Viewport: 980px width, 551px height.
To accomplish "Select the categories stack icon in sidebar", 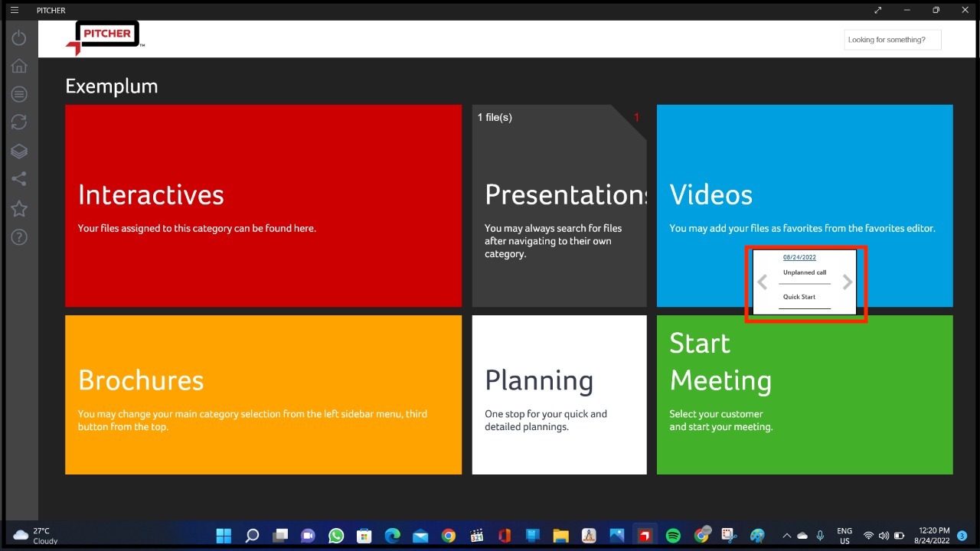I will pyautogui.click(x=19, y=151).
